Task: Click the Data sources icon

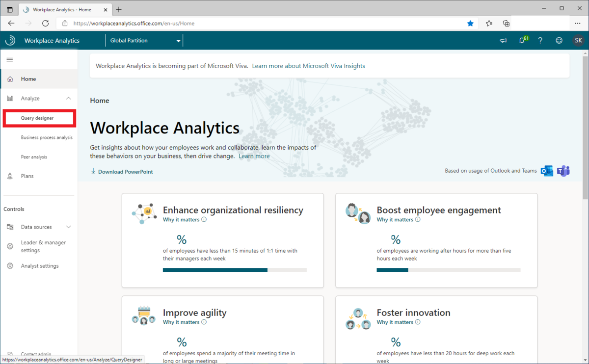Action: (x=10, y=227)
